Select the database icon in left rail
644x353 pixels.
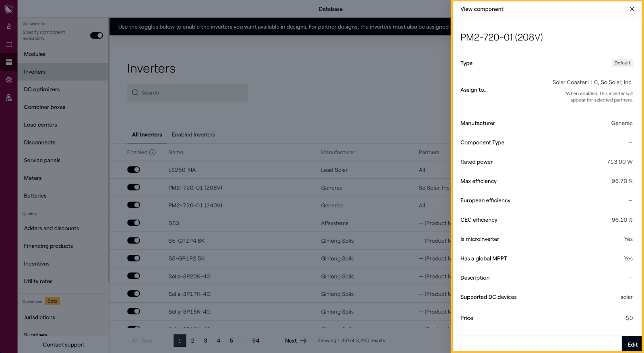click(x=8, y=62)
